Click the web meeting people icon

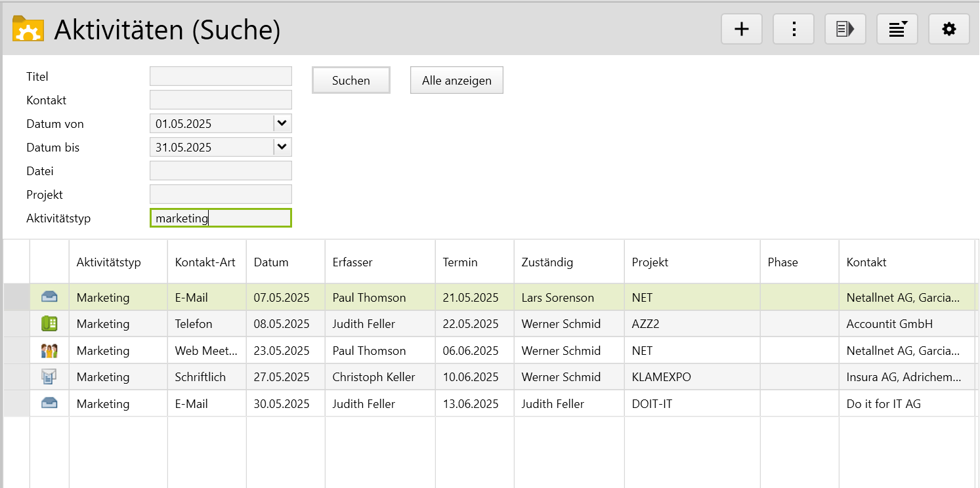49,351
